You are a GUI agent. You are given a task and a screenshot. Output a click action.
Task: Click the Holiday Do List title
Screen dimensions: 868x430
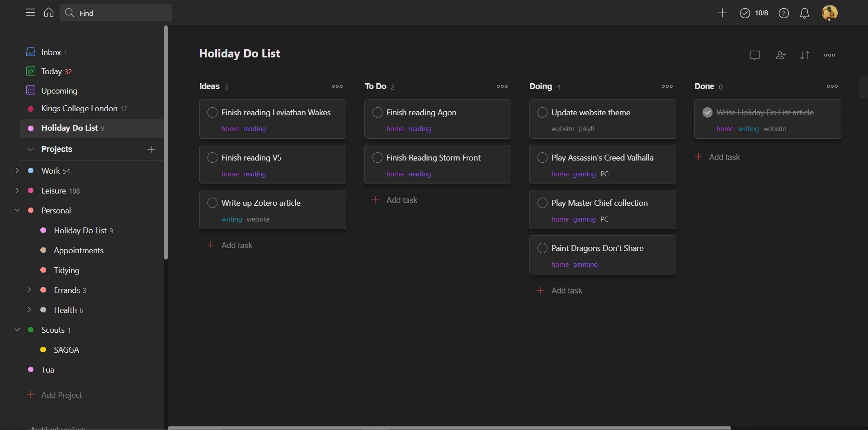click(240, 53)
